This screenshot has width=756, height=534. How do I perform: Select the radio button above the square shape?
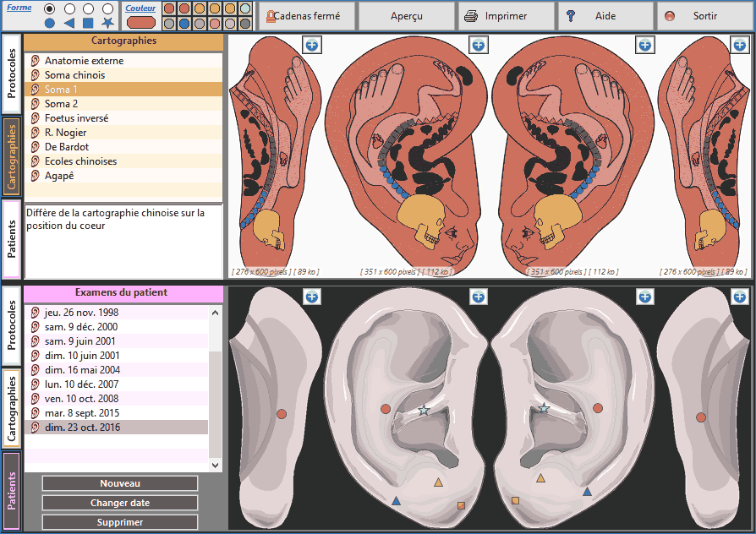(88, 8)
